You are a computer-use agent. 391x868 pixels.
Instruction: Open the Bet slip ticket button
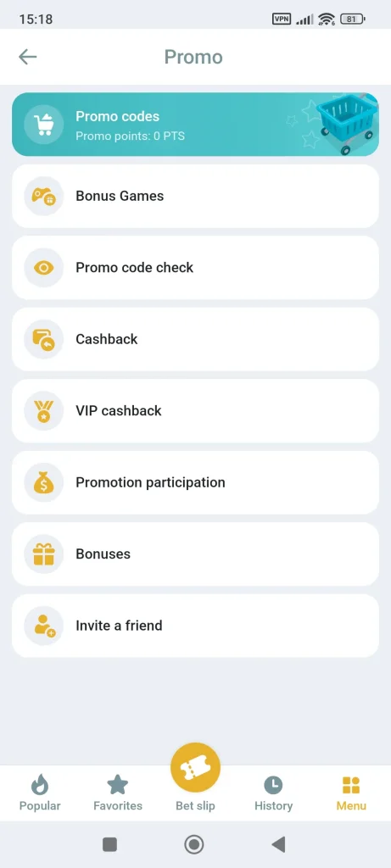click(195, 768)
